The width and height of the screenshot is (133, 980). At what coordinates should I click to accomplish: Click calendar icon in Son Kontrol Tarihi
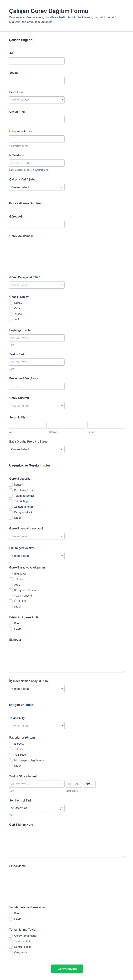[61, 808]
